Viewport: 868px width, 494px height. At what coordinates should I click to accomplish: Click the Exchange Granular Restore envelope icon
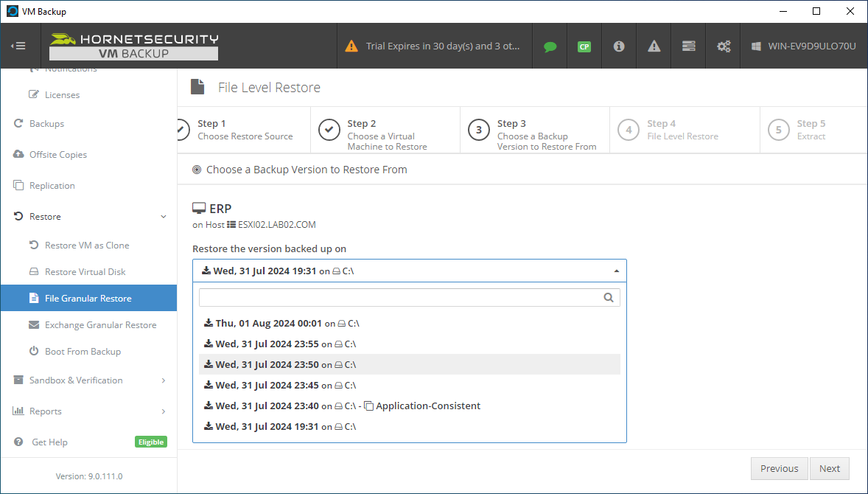pyautogui.click(x=34, y=324)
